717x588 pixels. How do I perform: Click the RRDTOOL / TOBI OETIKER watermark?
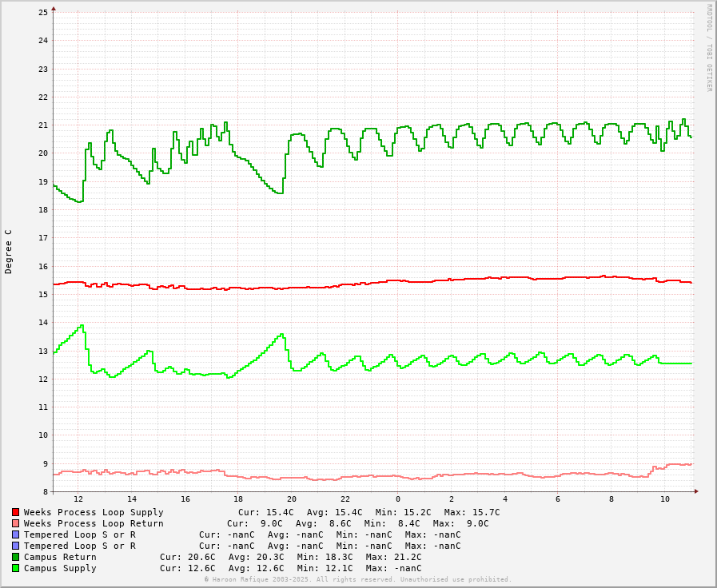pos(708,48)
